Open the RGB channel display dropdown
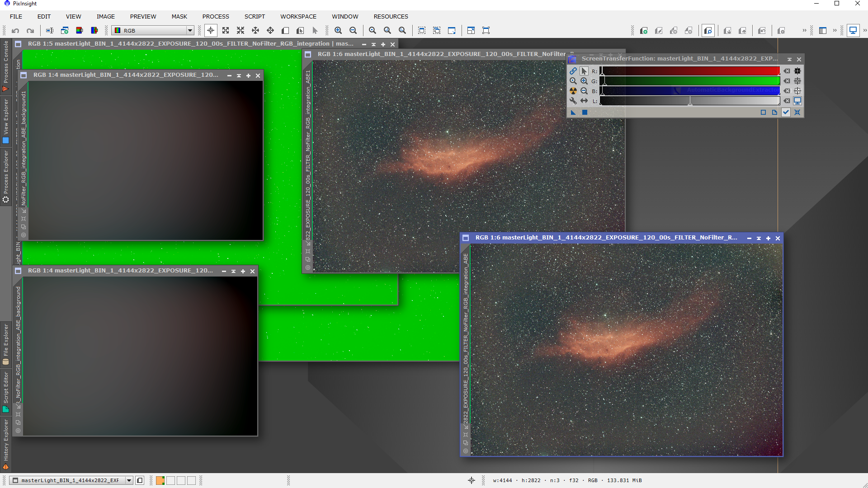Image resolution: width=868 pixels, height=488 pixels. click(190, 30)
